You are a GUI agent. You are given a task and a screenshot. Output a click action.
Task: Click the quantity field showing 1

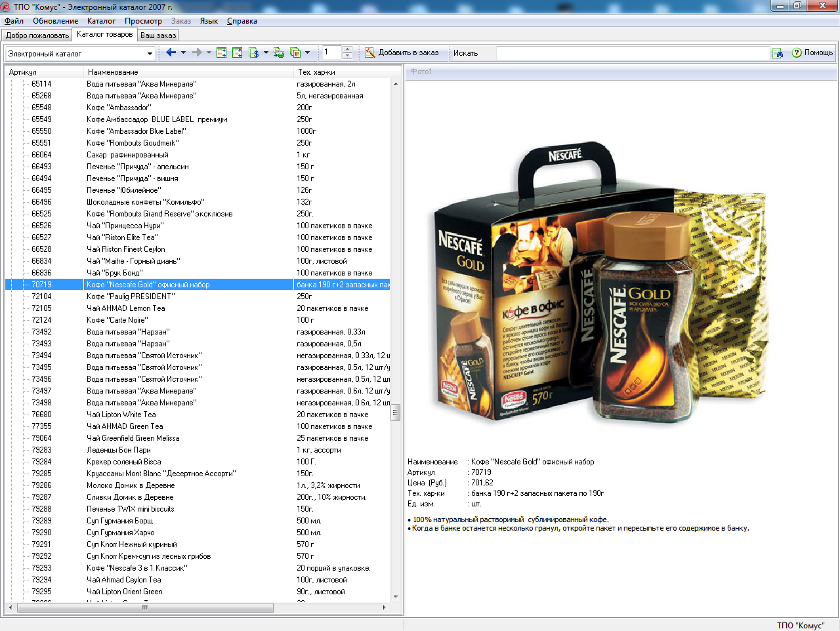pos(332,52)
